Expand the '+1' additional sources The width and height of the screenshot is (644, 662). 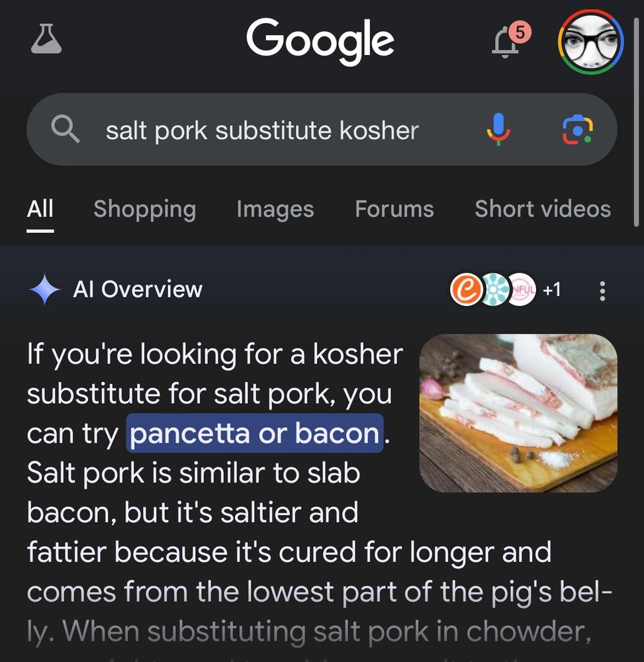point(551,290)
